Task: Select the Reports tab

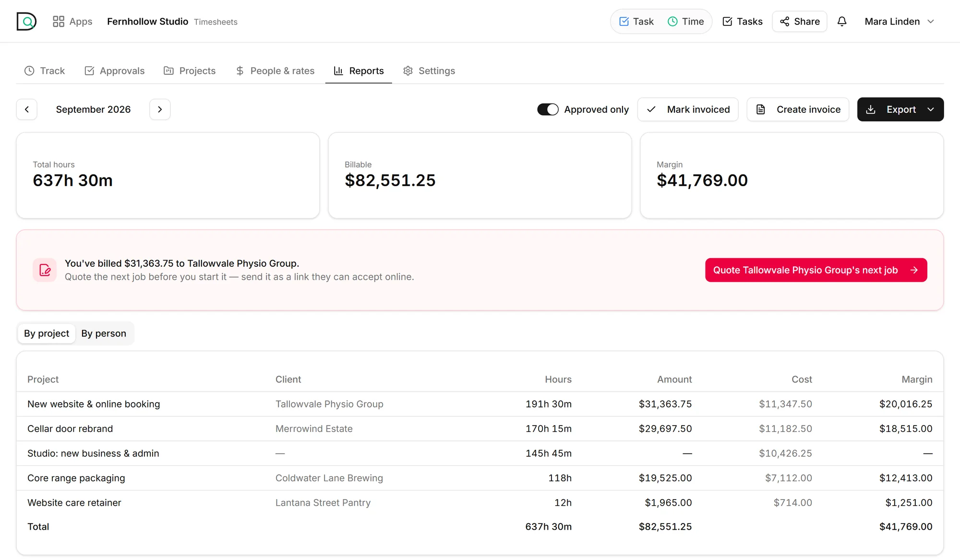Action: 359,71
